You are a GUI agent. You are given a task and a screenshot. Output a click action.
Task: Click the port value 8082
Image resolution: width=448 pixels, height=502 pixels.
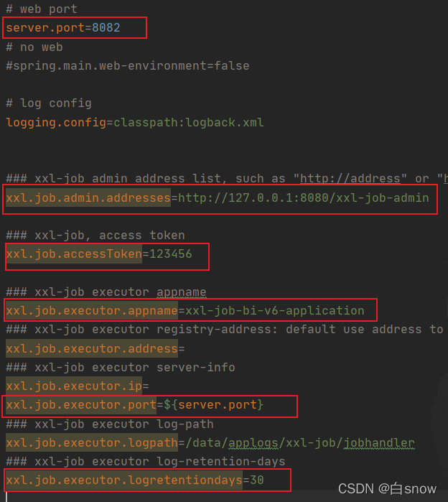click(106, 28)
